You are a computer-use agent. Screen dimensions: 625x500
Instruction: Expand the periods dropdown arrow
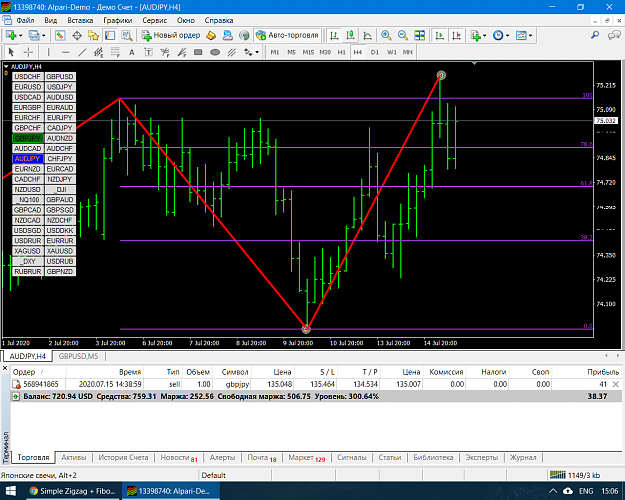507,35
